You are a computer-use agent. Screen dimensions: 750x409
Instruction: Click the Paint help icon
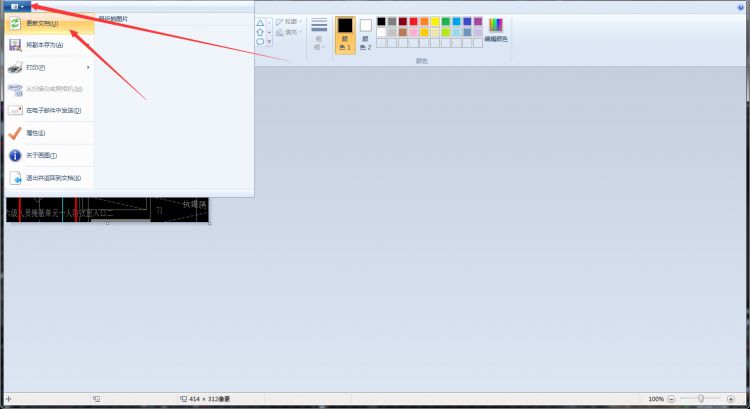pyautogui.click(x=741, y=7)
